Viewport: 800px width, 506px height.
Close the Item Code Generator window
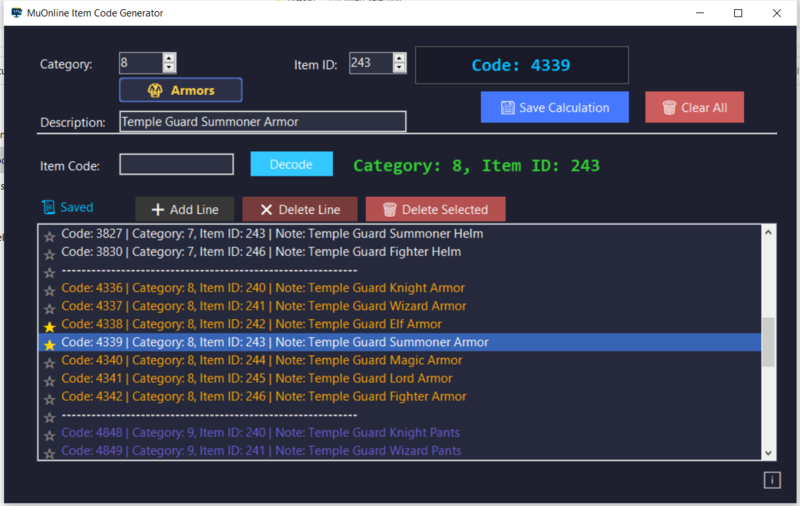coord(777,13)
